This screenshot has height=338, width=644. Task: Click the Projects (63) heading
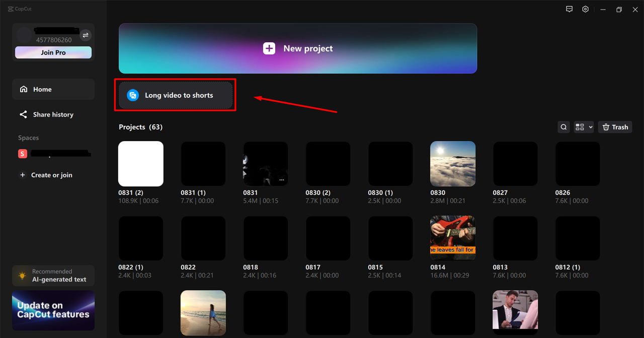pyautogui.click(x=140, y=127)
